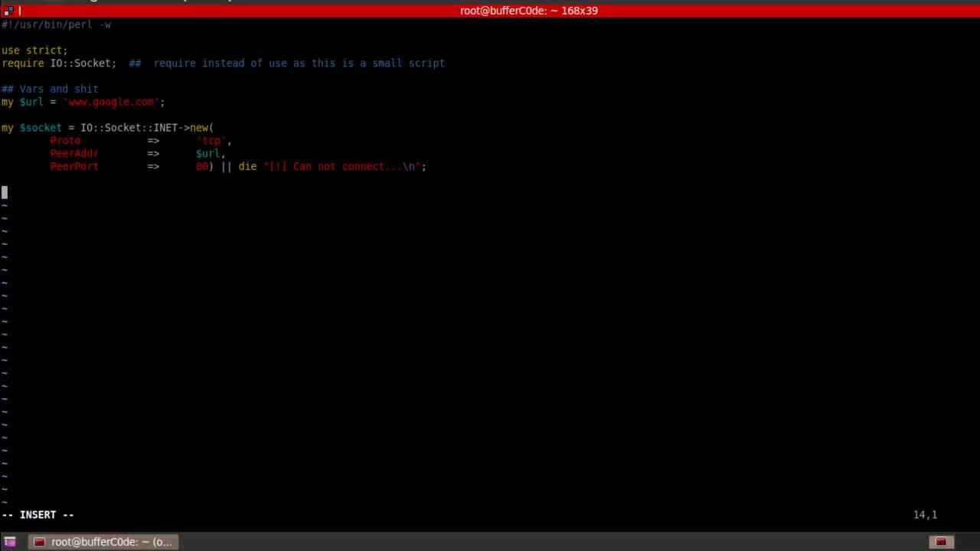Click the '$socket' variable
980x551 pixels.
(x=41, y=128)
